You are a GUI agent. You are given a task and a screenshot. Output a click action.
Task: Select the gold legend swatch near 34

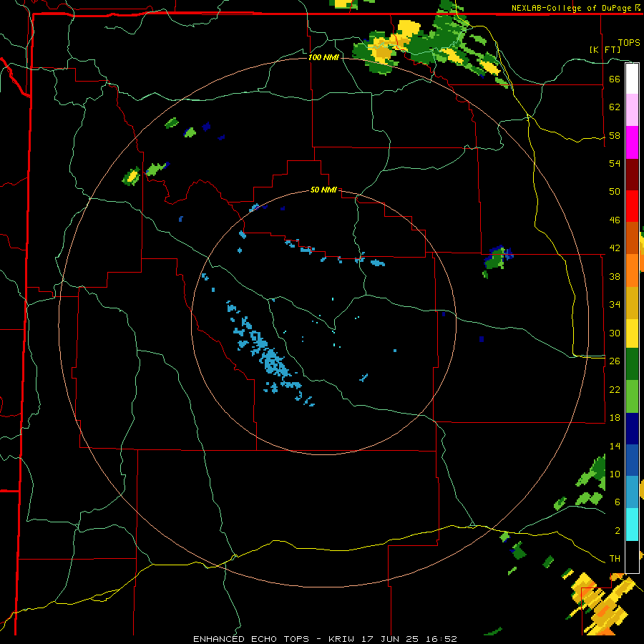pos(632,303)
